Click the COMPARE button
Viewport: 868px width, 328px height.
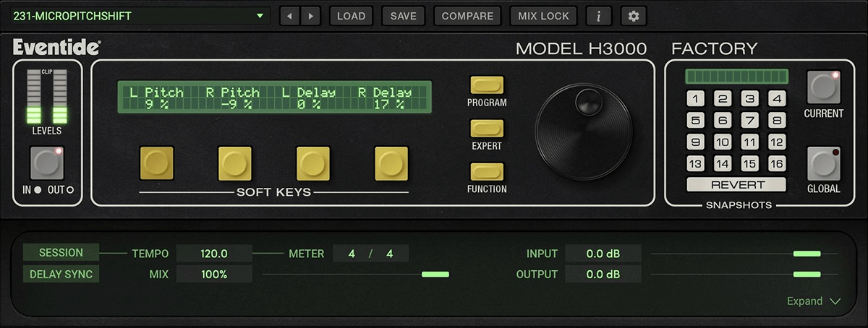(467, 16)
